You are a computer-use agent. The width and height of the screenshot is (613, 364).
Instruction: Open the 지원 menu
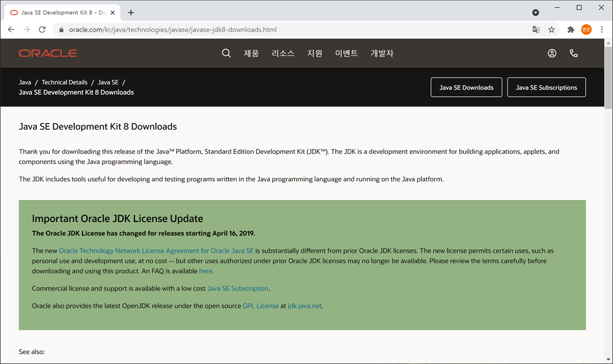click(315, 53)
